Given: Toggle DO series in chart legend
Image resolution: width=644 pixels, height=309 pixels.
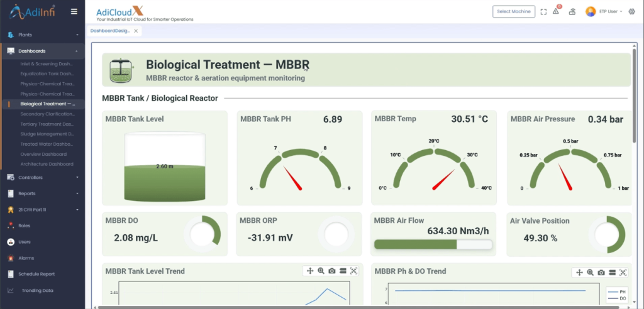Looking at the screenshot, I should [616, 298].
